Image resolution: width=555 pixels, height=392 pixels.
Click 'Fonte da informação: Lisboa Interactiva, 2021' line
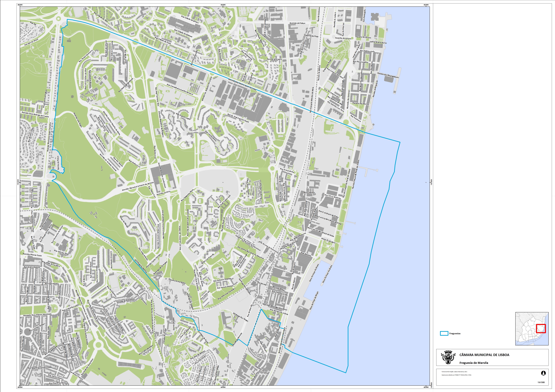[454, 372]
